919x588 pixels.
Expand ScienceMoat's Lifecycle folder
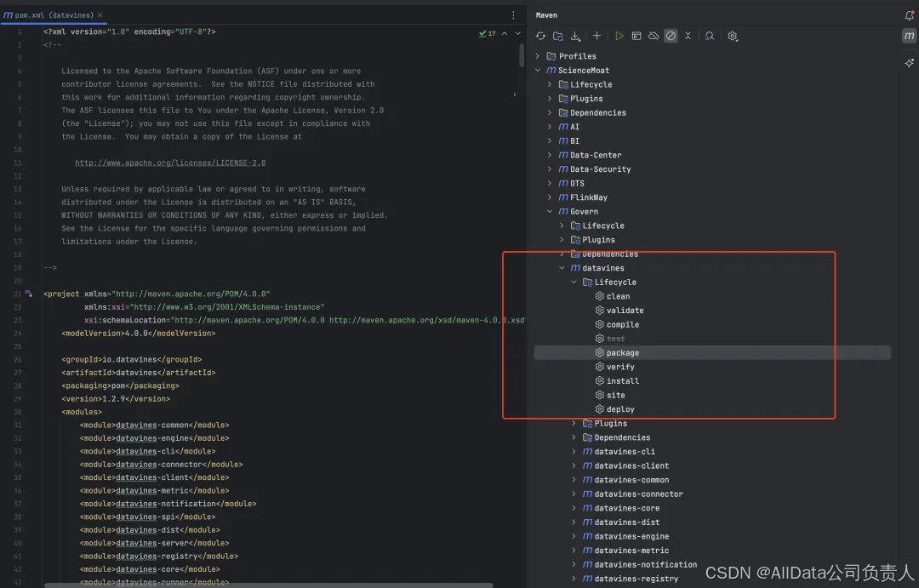[x=550, y=84]
